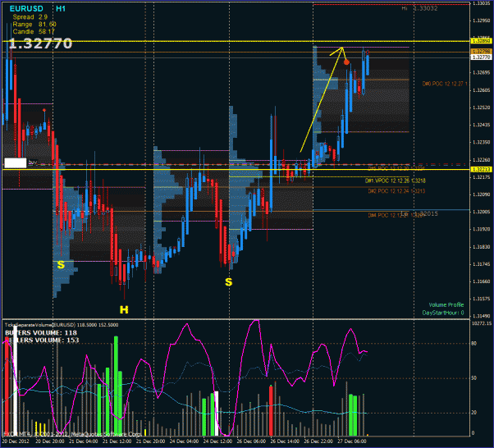Click the 24 Dec 04:00 time label
The height and width of the screenshot is (448, 494).
185,441
